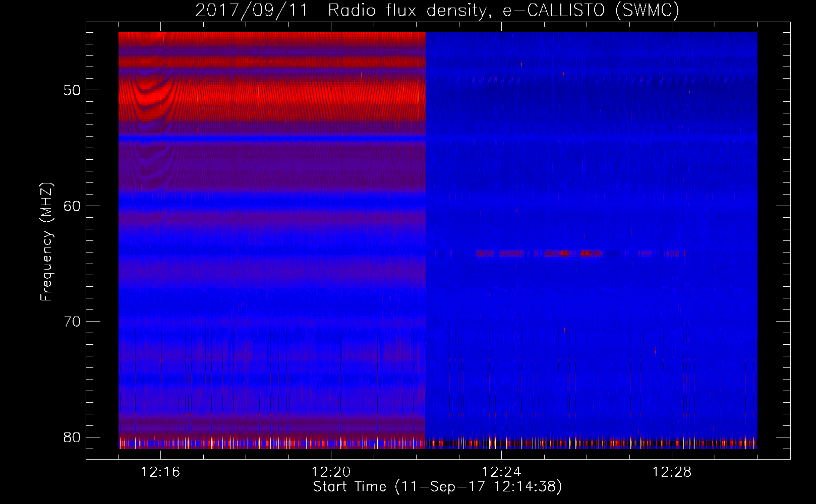The image size is (816, 504).
Task: Click the 'Frequency (MHZ)' axis title
Action: click(x=46, y=242)
